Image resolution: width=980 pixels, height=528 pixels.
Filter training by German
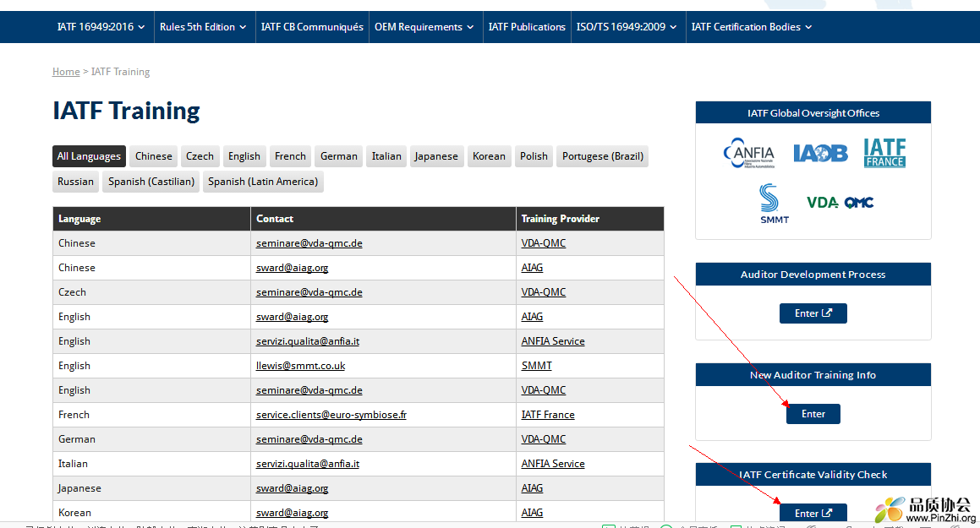coord(339,156)
